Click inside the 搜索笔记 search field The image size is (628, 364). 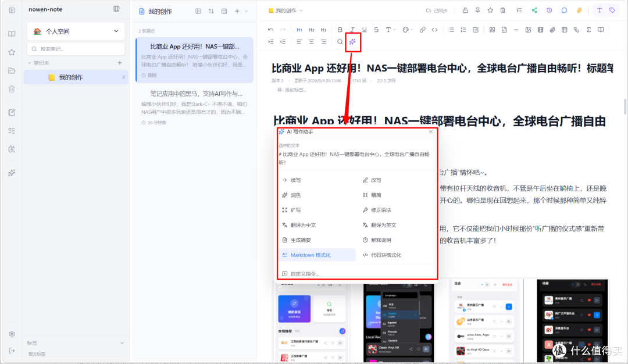coord(76,49)
